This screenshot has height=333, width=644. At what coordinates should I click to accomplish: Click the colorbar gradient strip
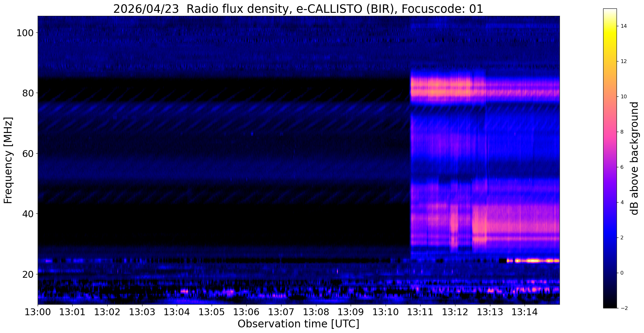pyautogui.click(x=610, y=158)
